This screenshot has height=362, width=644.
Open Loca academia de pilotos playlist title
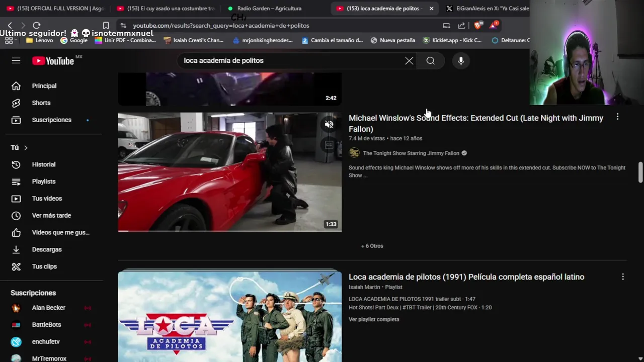tap(466, 277)
